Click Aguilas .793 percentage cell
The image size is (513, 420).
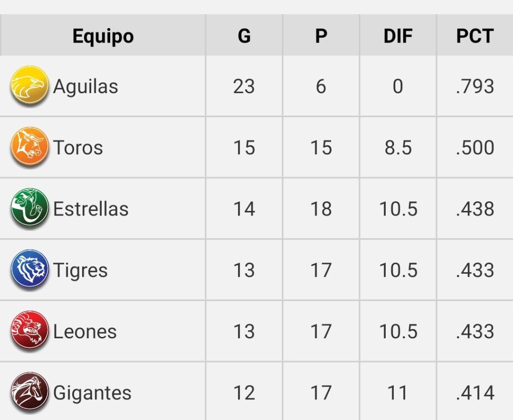click(475, 86)
